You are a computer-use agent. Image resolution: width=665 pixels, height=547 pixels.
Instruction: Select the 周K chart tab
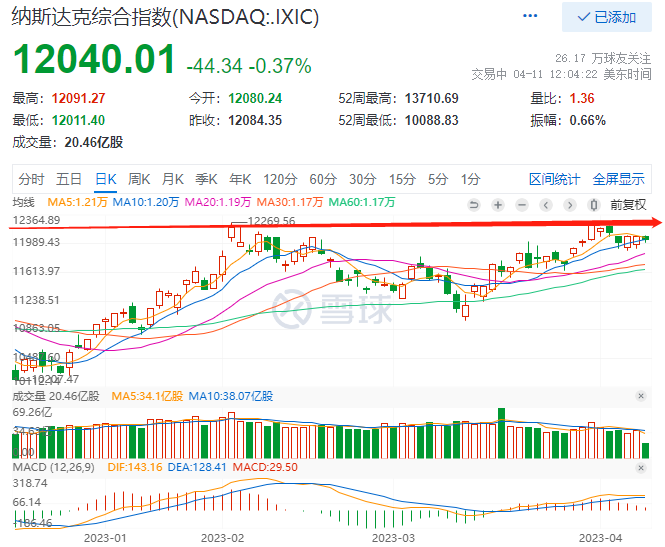[139, 179]
